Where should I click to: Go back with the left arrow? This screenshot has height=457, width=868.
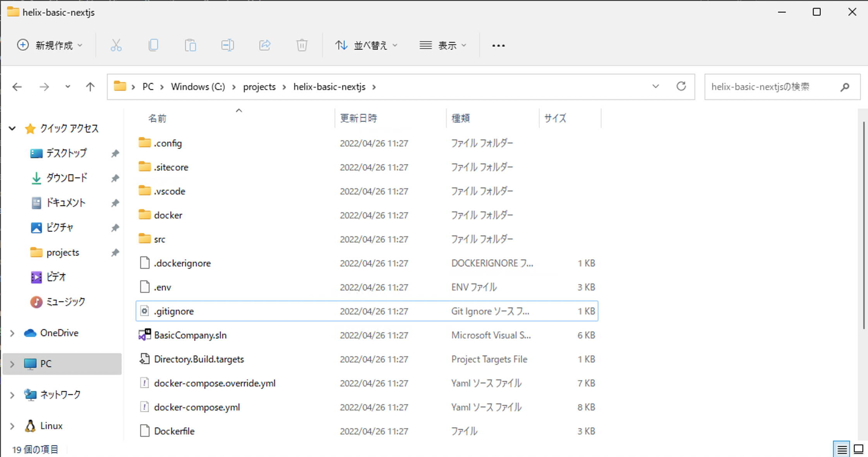17,87
